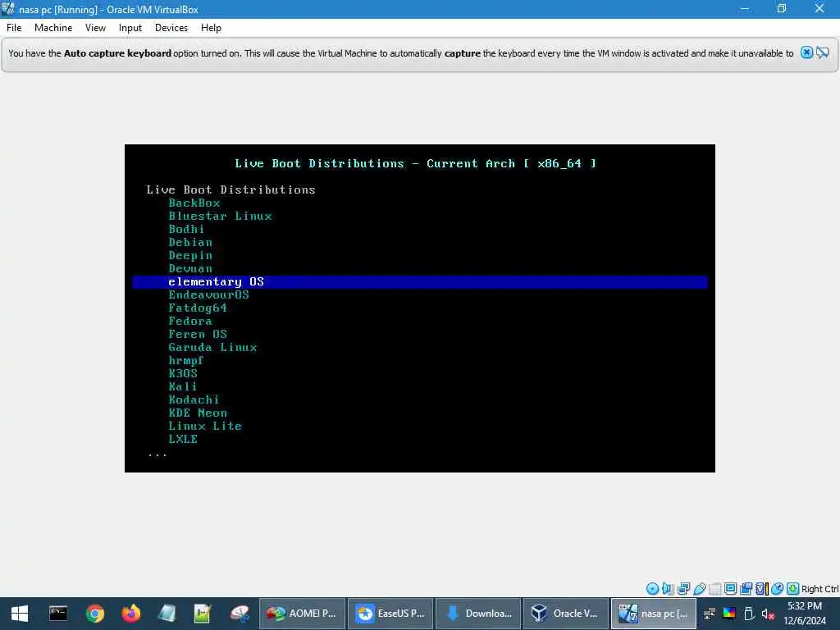
Task: Open the Input menu
Action: pyautogui.click(x=130, y=28)
